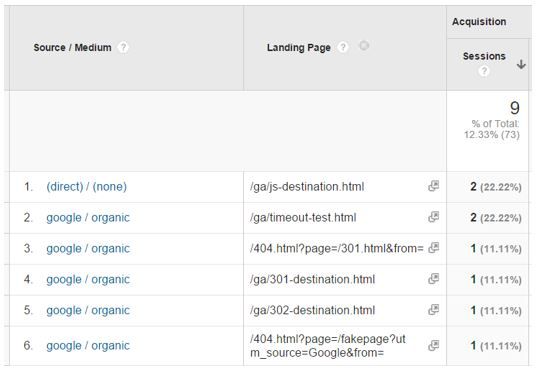
Task: Remove the Landing Page secondary dimension icon
Action: click(x=364, y=45)
